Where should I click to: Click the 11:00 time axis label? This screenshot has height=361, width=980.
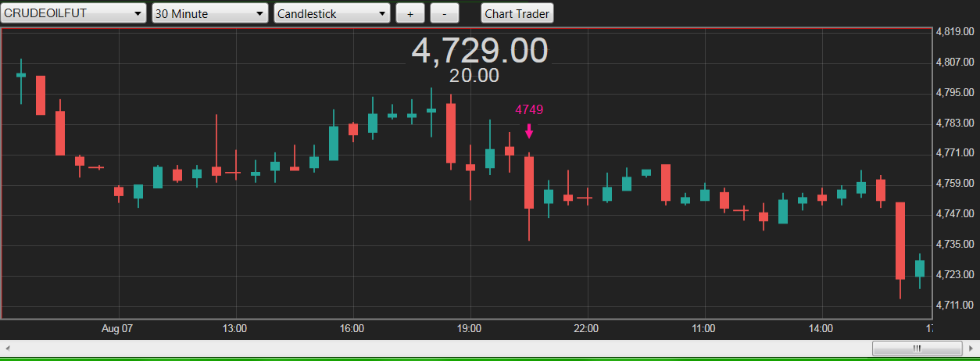703,329
